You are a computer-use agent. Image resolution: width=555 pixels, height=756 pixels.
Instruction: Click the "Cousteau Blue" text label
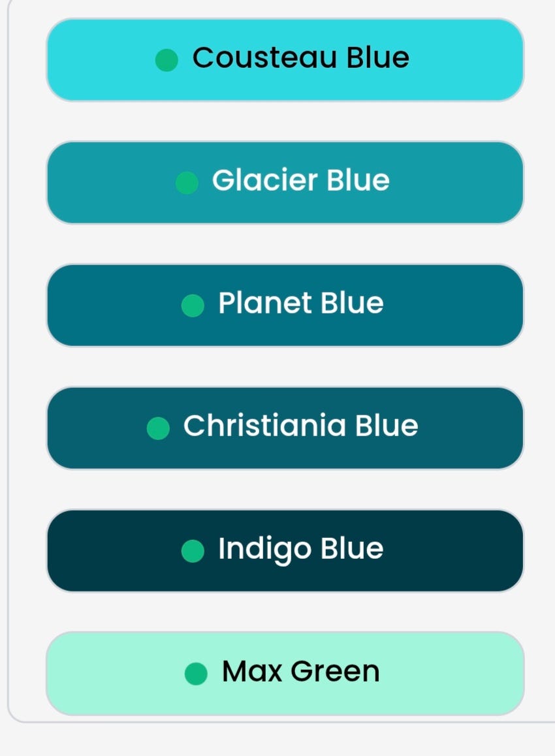(x=300, y=58)
